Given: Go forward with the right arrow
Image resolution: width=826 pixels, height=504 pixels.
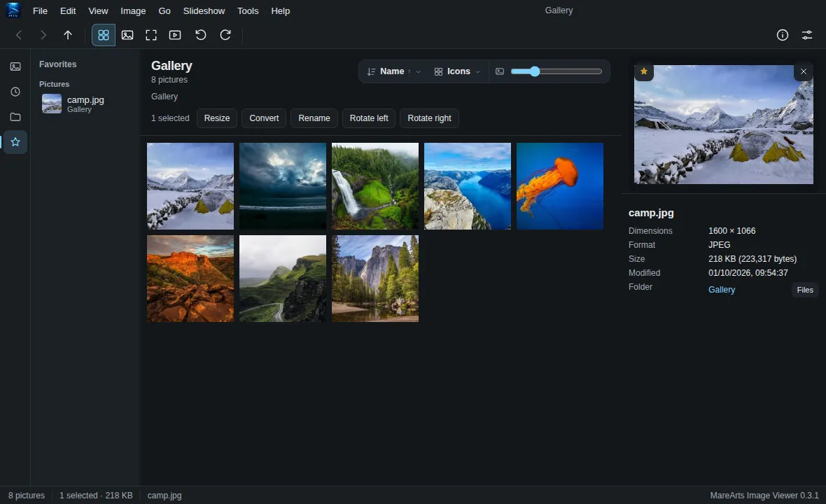Looking at the screenshot, I should pos(43,35).
